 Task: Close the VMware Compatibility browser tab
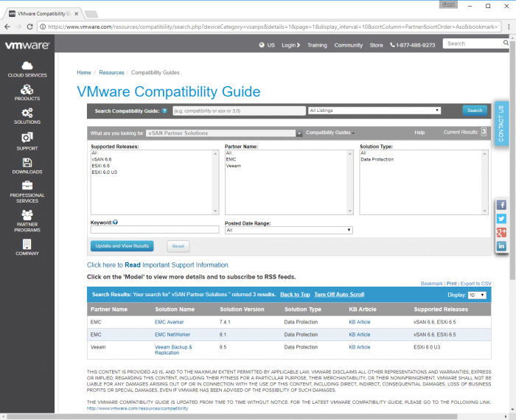click(77, 14)
